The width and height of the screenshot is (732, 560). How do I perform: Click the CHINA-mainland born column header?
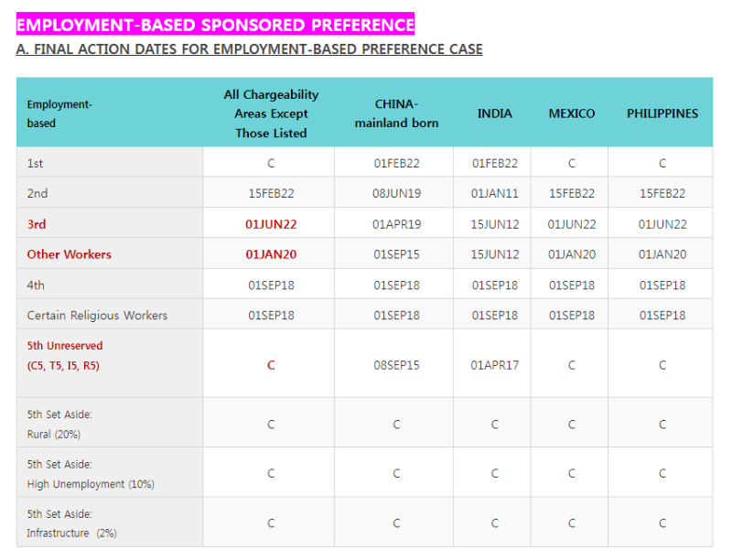[396, 113]
